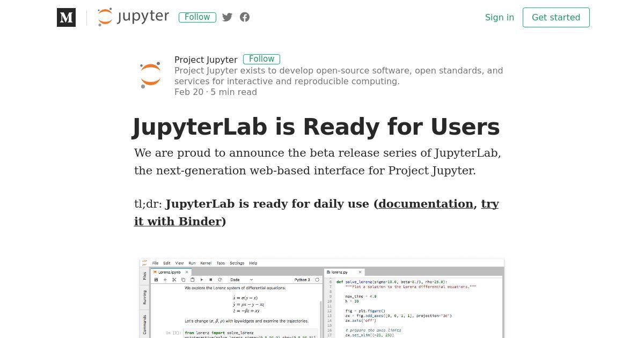Click the Sign in link
Image resolution: width=644 pixels, height=338 pixels.
(500, 17)
